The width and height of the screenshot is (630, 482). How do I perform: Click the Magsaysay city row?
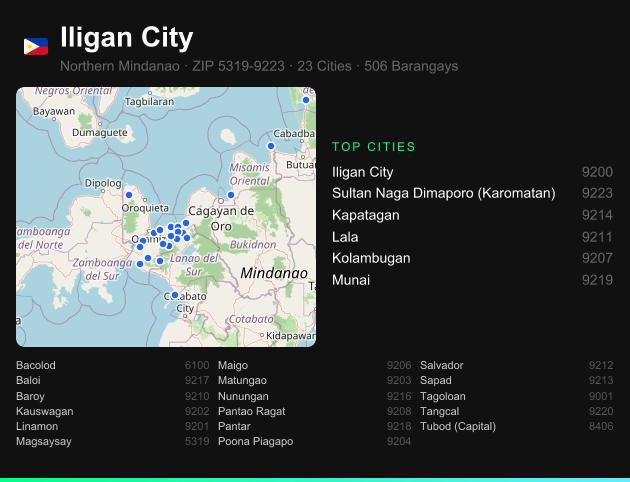coord(112,441)
